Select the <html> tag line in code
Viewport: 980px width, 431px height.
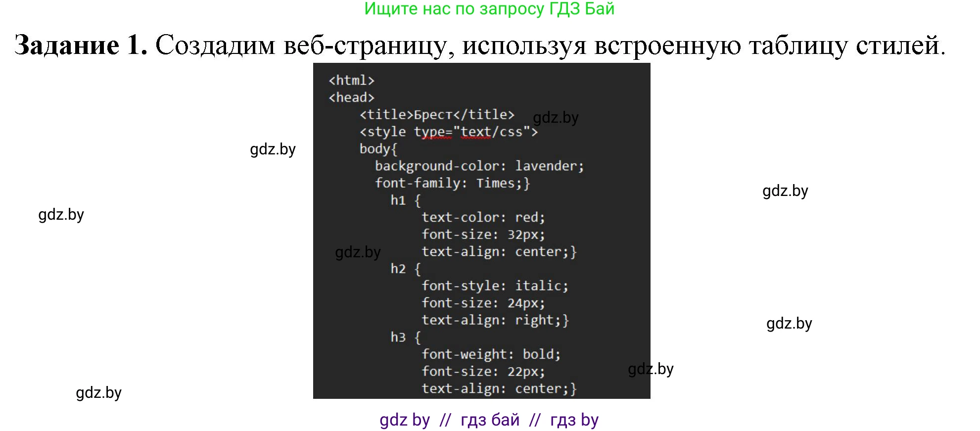click(x=351, y=80)
